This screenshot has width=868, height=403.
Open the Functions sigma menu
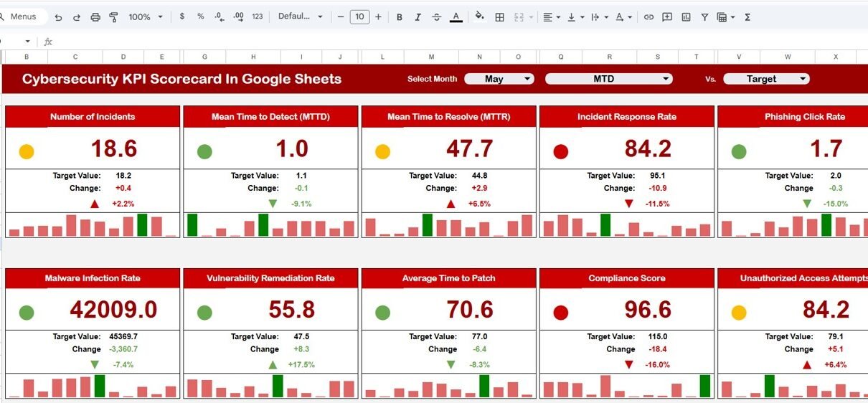click(747, 16)
